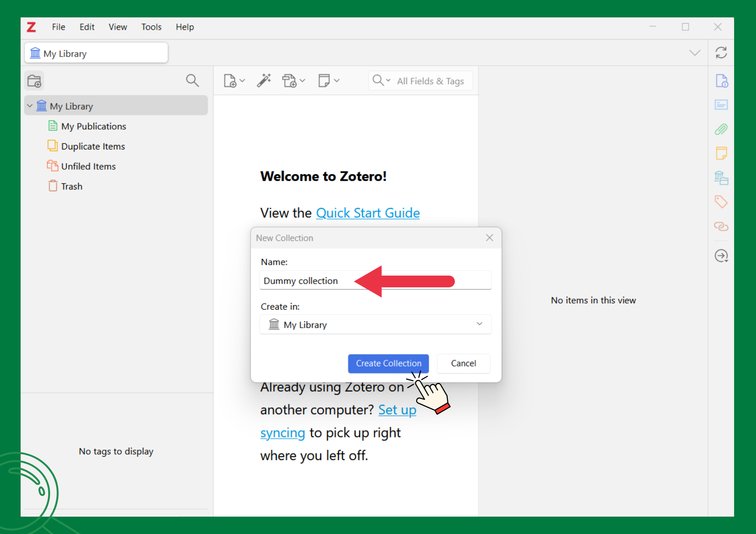Open the search mode dropdown
The image size is (756, 534).
click(x=382, y=80)
